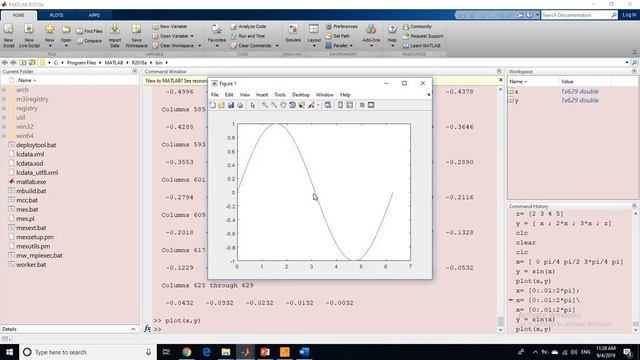This screenshot has height=360, width=640.
Task: Click New Figure icon in Figure 1 toolbar
Action: (213, 105)
